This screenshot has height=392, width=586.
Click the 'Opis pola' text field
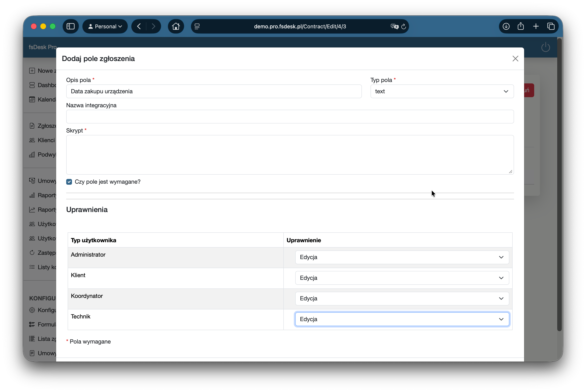(214, 91)
